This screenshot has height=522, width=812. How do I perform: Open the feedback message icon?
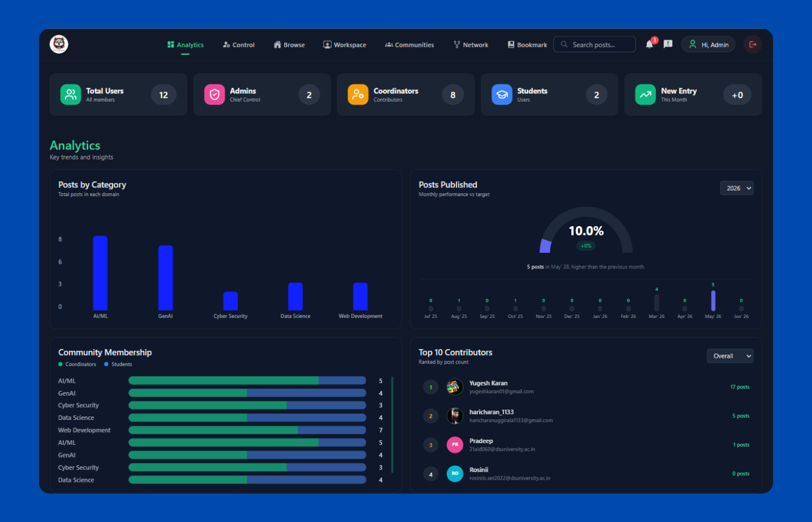[668, 44]
